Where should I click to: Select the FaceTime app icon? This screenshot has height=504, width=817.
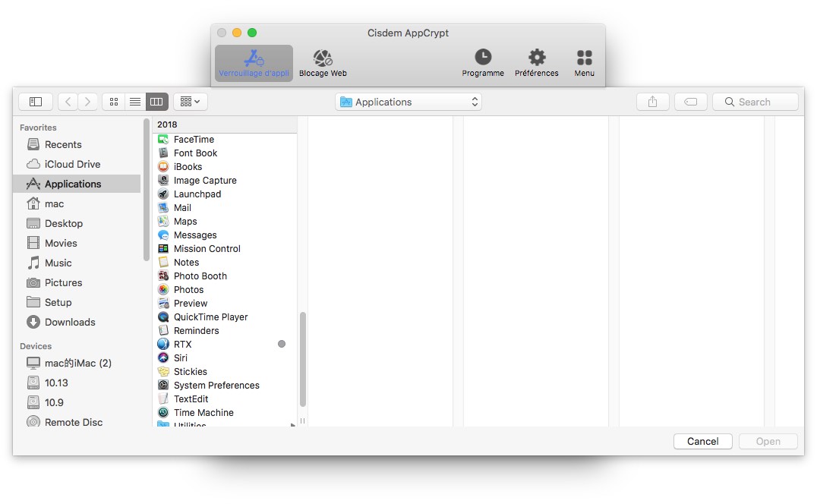163,140
